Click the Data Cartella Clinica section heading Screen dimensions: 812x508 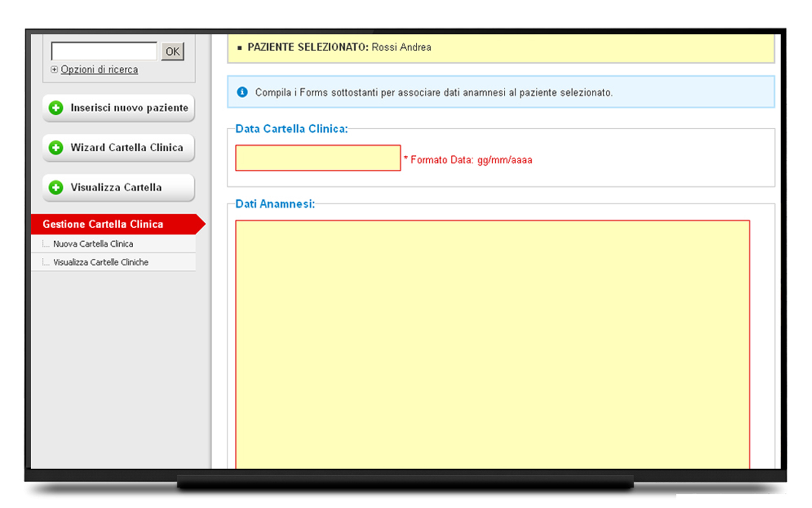(291, 129)
